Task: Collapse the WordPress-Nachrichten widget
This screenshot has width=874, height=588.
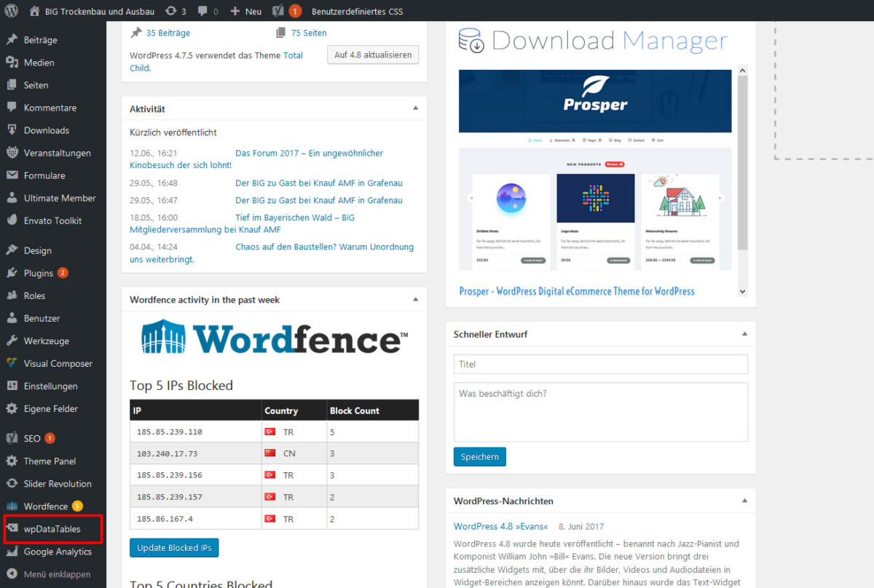Action: 745,501
